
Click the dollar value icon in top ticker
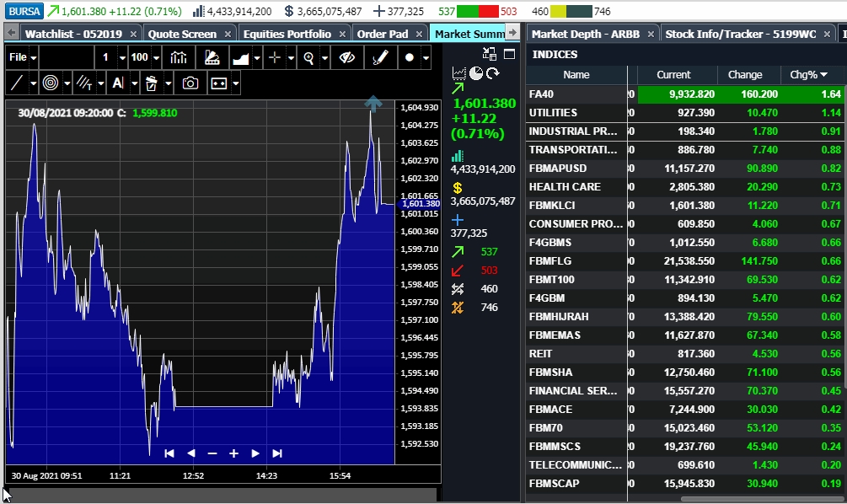[x=288, y=11]
